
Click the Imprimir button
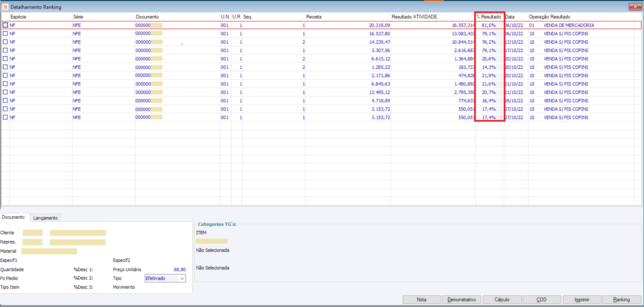(582, 300)
